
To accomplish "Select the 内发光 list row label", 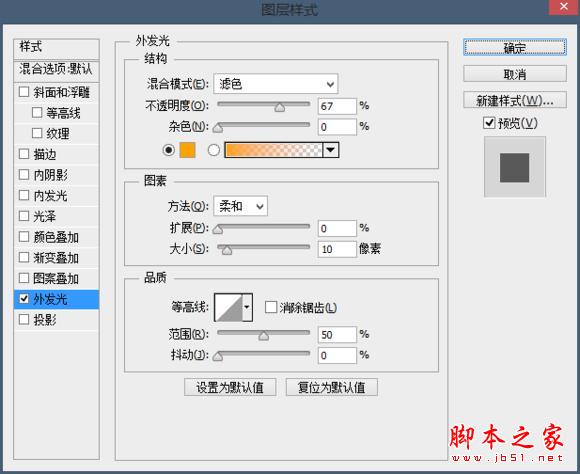I will click(x=50, y=195).
